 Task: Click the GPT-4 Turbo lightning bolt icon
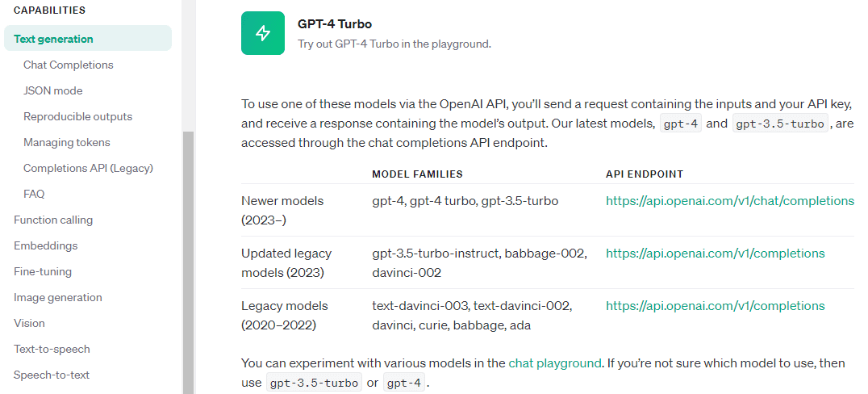(x=263, y=33)
